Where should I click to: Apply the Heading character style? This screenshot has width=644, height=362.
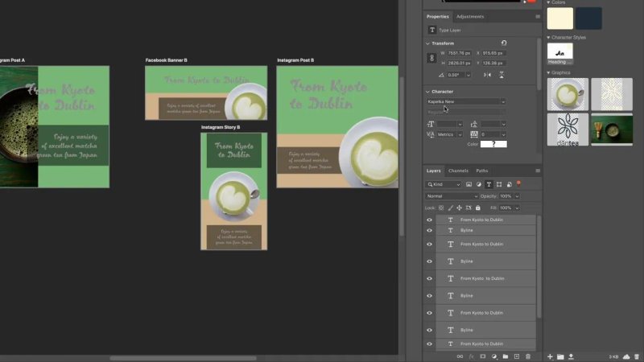559,54
